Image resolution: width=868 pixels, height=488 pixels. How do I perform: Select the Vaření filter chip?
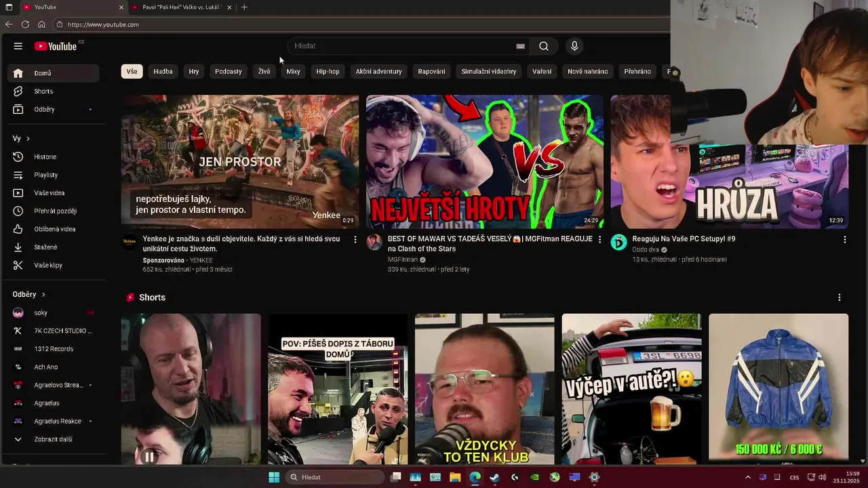pyautogui.click(x=542, y=71)
